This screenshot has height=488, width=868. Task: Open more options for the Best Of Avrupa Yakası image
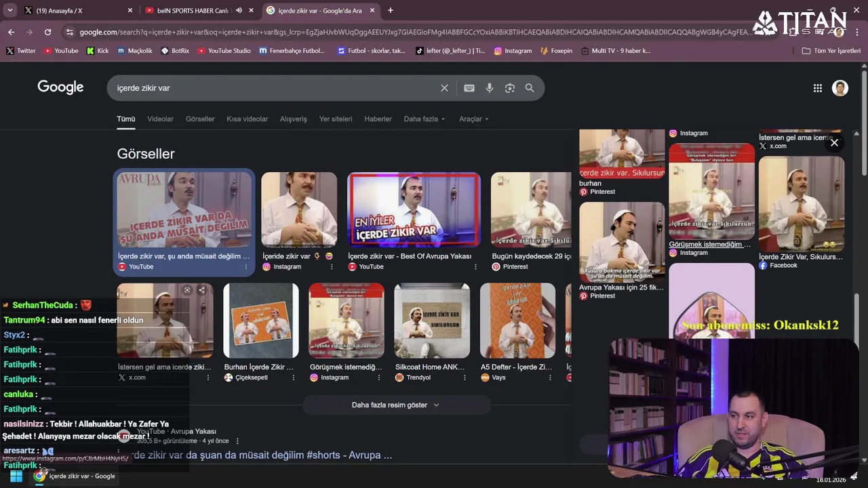(475, 267)
